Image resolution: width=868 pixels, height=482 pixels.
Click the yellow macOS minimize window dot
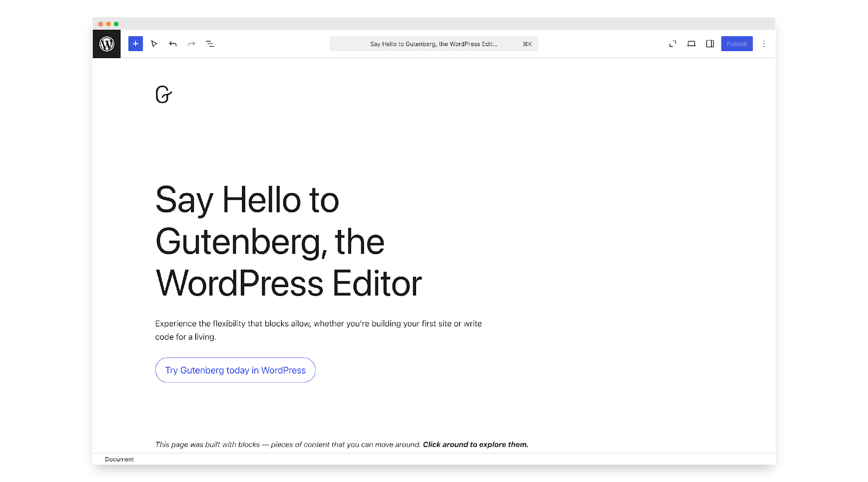pyautogui.click(x=108, y=24)
